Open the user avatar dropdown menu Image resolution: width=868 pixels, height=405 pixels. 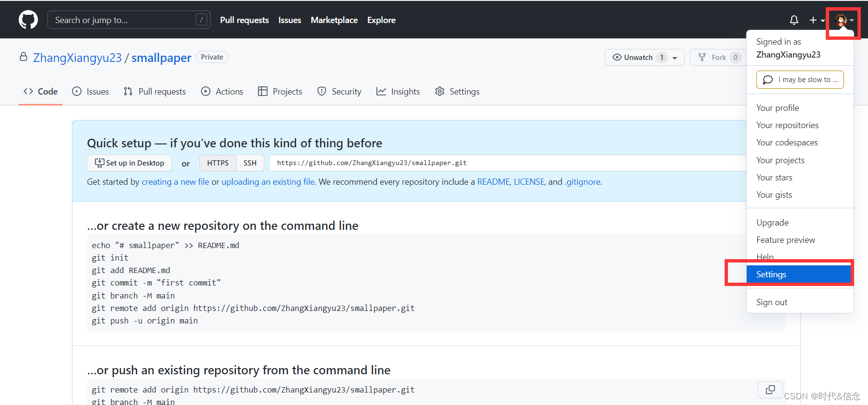point(844,20)
